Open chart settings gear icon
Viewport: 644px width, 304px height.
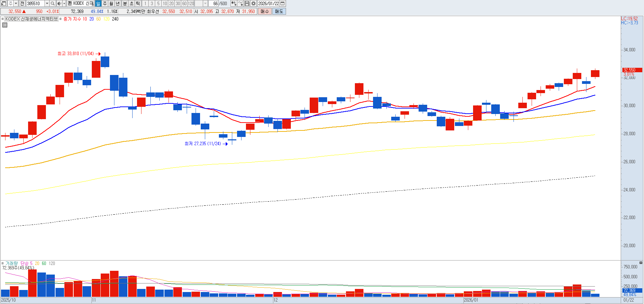point(253,3)
